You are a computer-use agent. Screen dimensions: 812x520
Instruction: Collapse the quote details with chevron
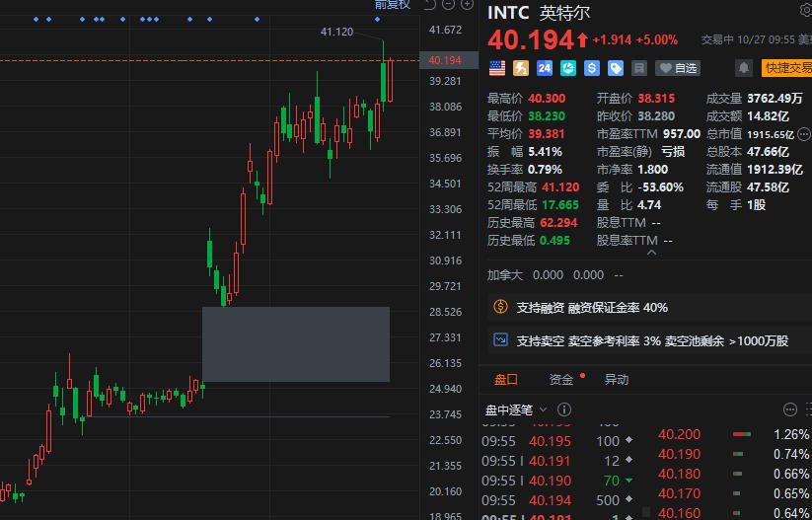[651, 253]
